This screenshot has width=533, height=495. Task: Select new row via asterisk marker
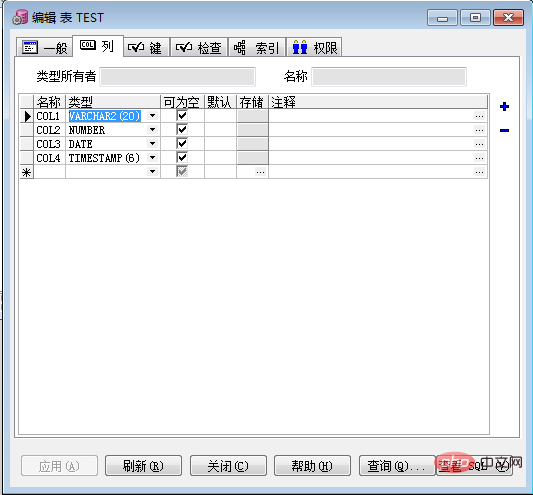(27, 172)
